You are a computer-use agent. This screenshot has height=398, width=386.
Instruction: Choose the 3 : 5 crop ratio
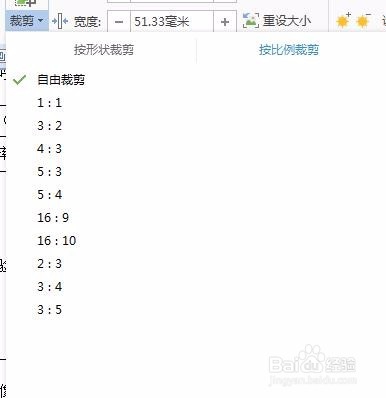pos(49,310)
